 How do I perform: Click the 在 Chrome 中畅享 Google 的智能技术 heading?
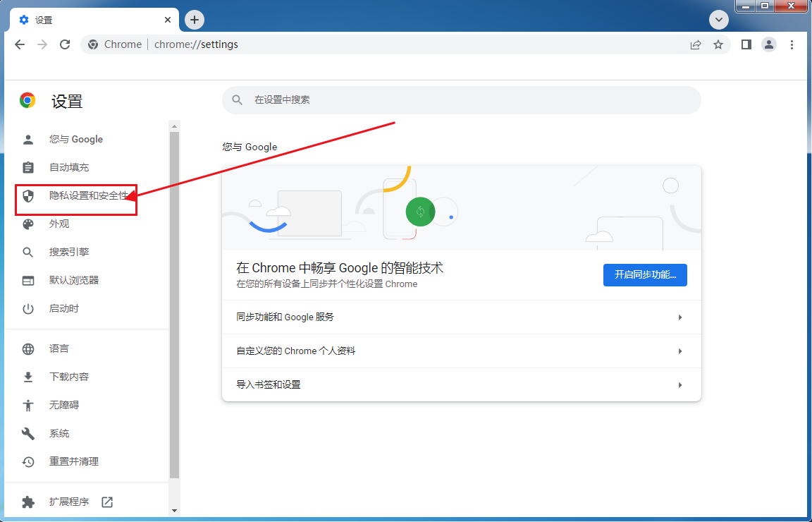340,268
